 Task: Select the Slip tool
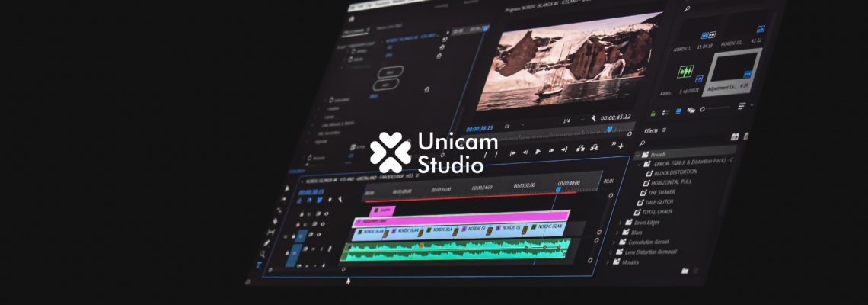click(271, 232)
